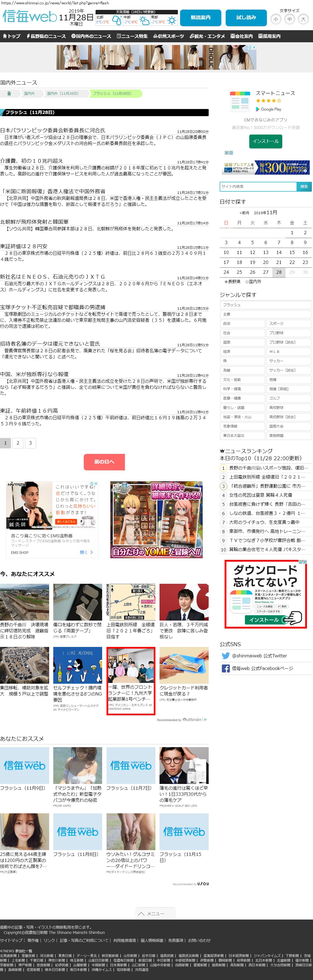This screenshot has height=980, width=313.
Task: Go to page 2 of results
Action: pos(18,443)
